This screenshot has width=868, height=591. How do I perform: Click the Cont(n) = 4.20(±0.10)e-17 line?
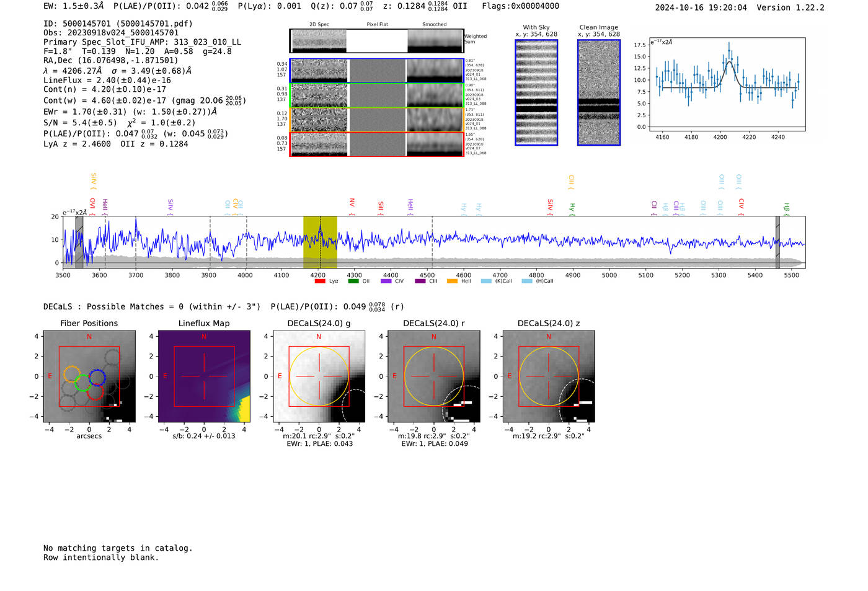(x=105, y=89)
